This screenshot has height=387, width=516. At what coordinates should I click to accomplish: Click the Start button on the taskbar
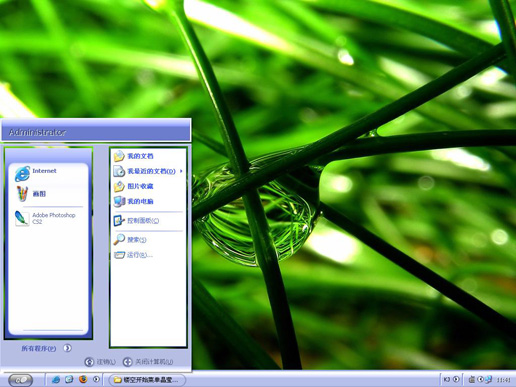coord(21,380)
